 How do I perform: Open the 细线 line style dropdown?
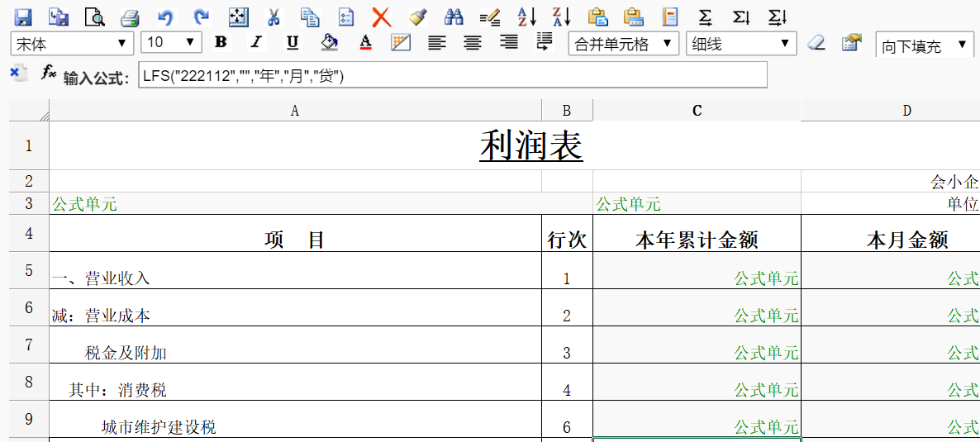pos(741,44)
